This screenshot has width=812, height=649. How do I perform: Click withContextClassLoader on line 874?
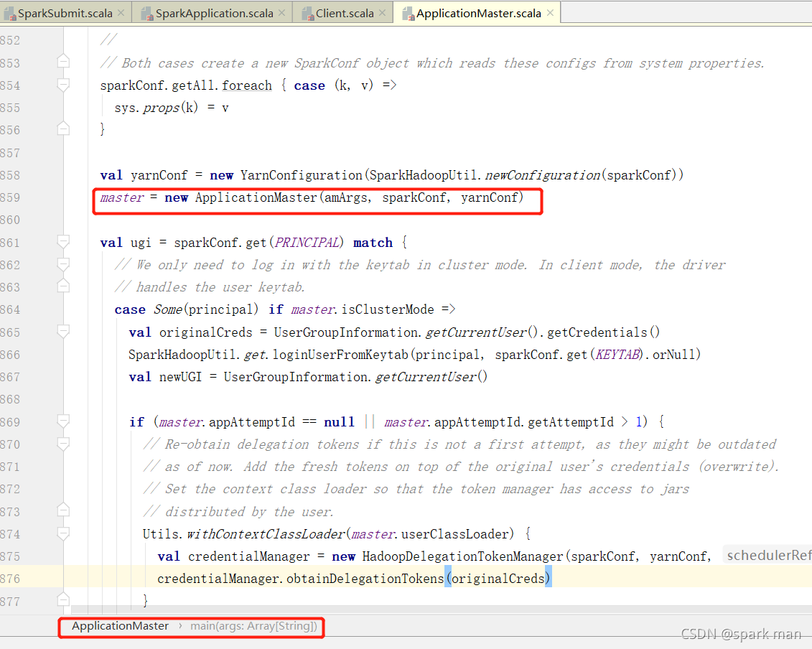coord(266,533)
